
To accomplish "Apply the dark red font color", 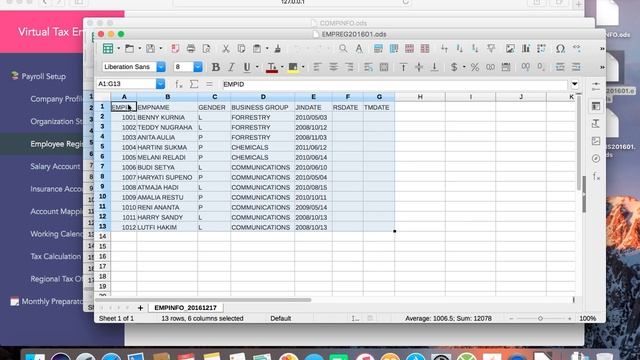I will 272,67.
